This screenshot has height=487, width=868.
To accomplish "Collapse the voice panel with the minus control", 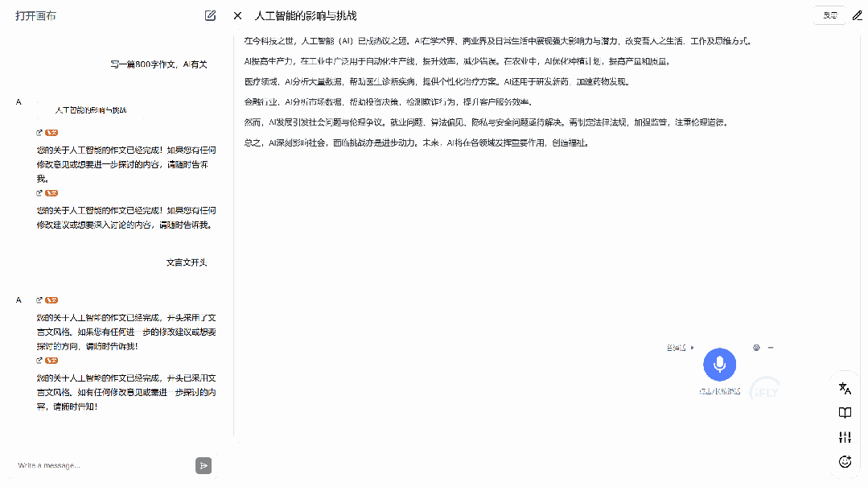I will pos(770,348).
